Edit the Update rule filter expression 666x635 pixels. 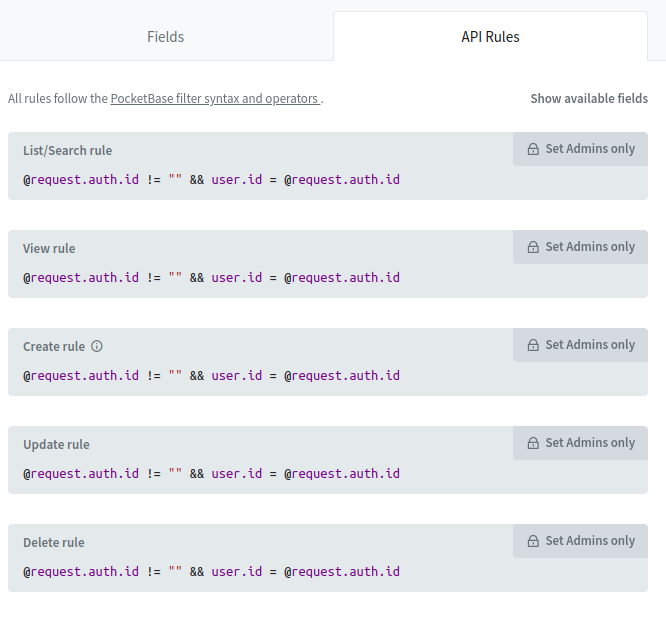point(300,474)
